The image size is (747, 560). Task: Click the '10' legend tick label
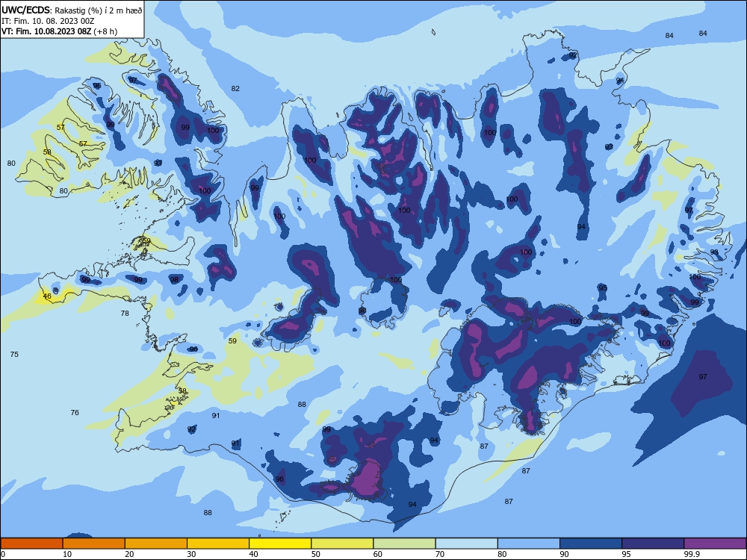point(67,554)
